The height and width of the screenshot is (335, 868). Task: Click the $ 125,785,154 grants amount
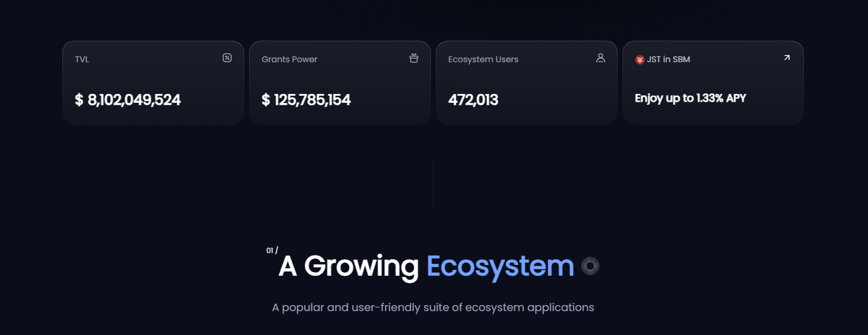pos(306,100)
